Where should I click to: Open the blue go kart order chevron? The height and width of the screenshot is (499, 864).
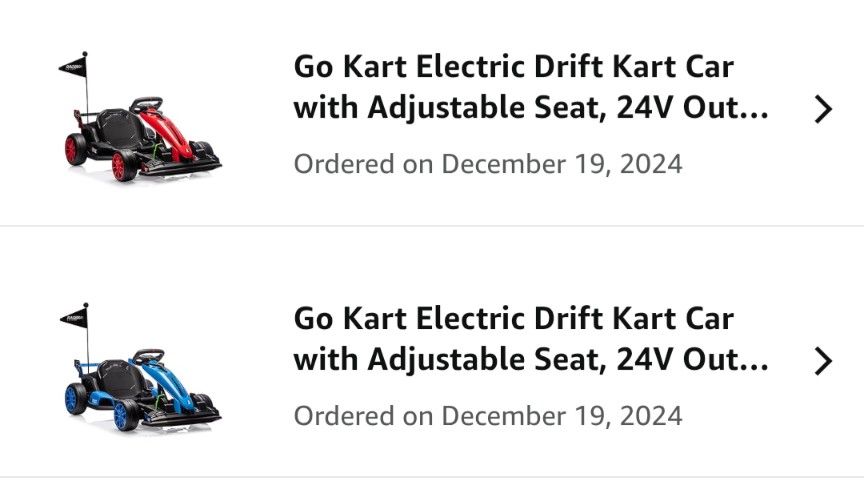(823, 361)
